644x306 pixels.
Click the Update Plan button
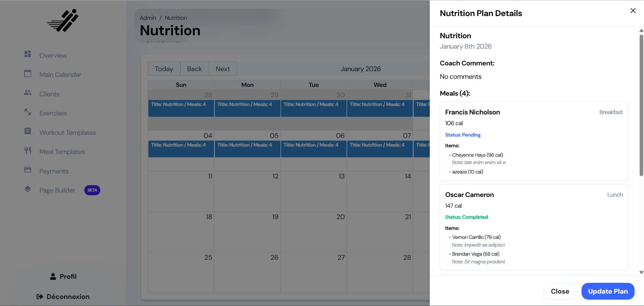pos(607,291)
